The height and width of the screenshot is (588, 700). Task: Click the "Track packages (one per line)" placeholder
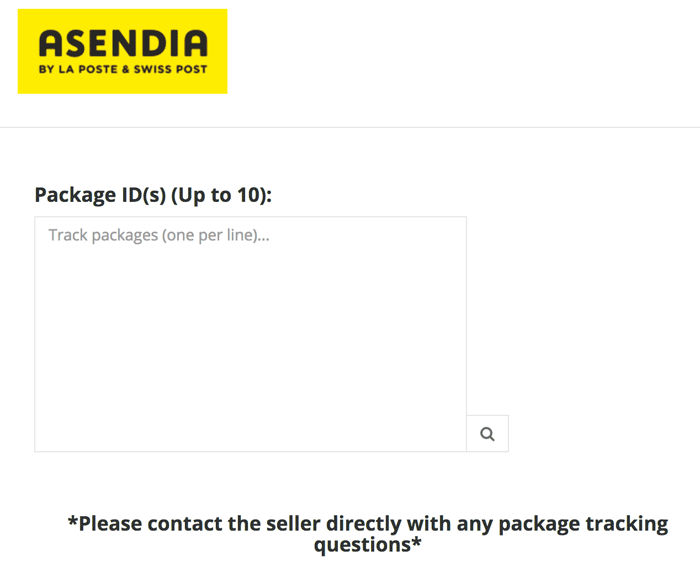pos(159,236)
